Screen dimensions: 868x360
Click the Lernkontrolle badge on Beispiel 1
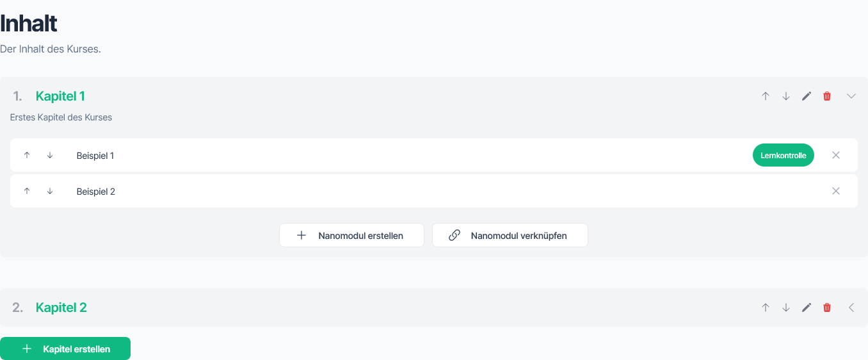pyautogui.click(x=783, y=155)
